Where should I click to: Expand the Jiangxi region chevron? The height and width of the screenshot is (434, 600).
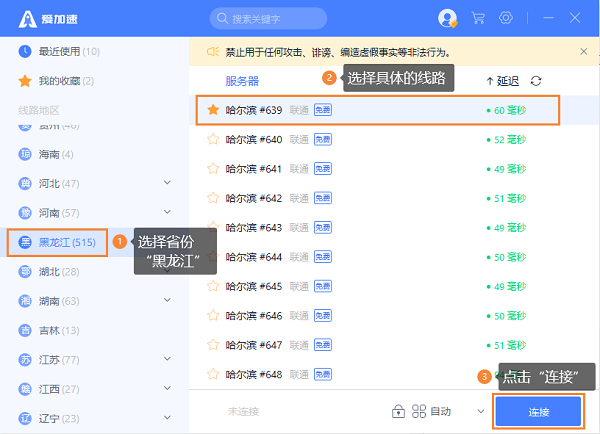(x=167, y=388)
